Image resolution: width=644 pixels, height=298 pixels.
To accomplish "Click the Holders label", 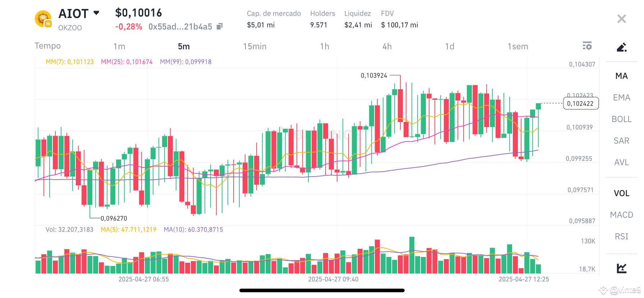I will click(x=323, y=13).
